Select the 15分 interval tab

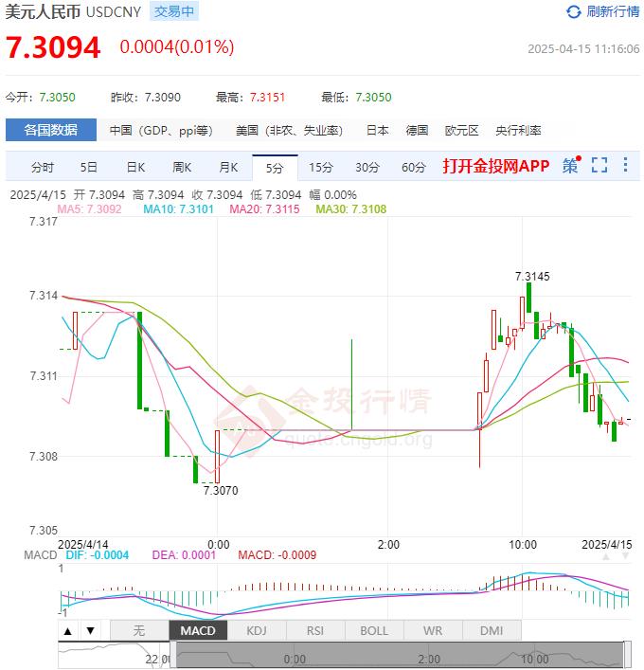coord(321,168)
